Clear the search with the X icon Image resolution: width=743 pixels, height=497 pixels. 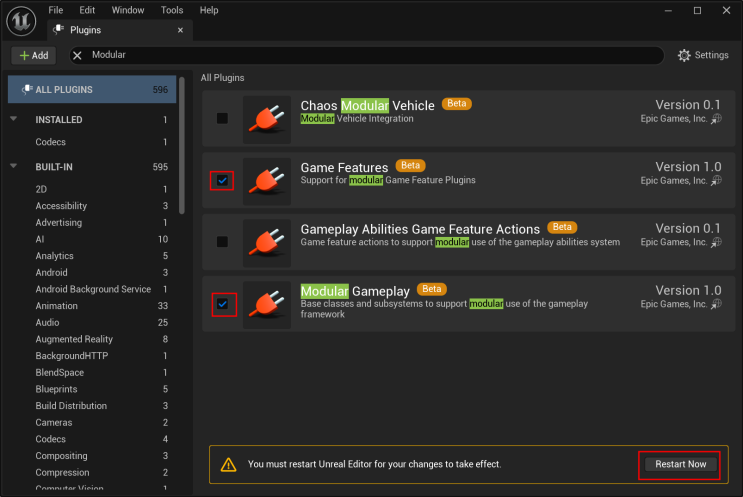pyautogui.click(x=78, y=55)
